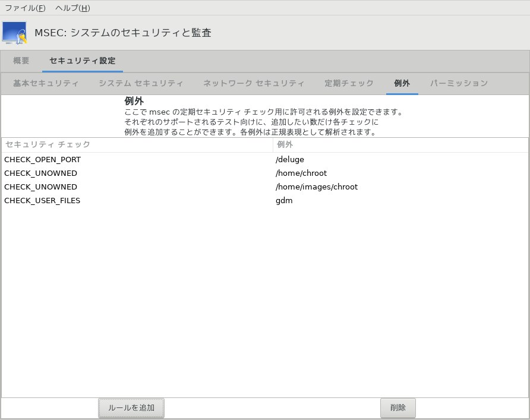Open the ヘルプ(H) menu
This screenshot has width=530, height=420.
[72, 8]
